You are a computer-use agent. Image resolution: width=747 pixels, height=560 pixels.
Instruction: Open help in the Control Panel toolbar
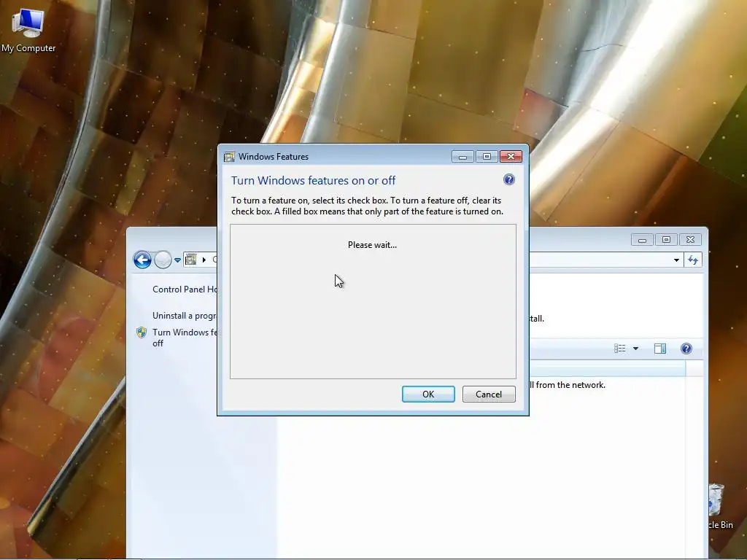click(x=686, y=349)
